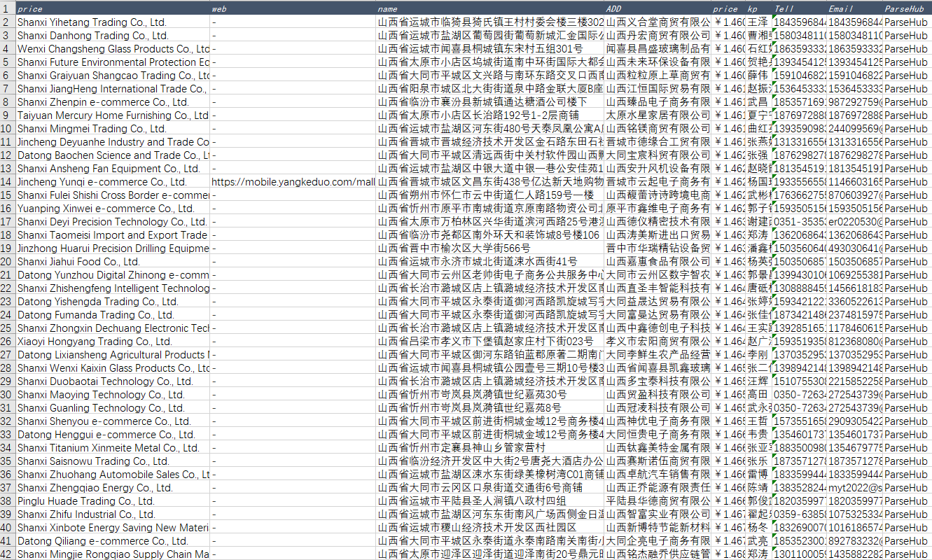This screenshot has height=560, width=932.
Task: Select the address ending 涑水西街41号
Action: [x=490, y=262]
